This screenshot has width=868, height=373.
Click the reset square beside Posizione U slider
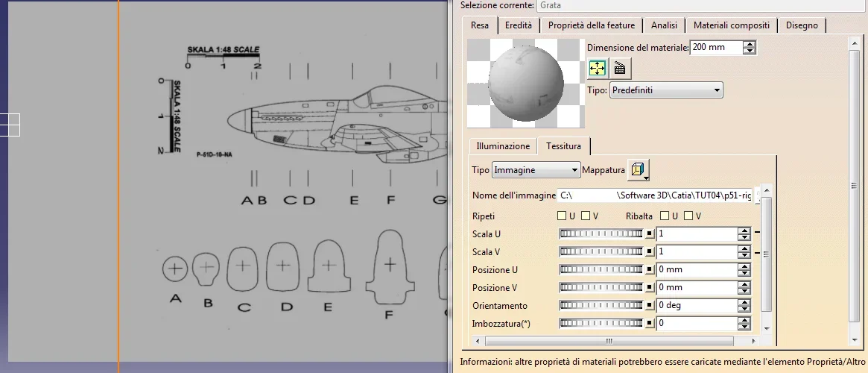pos(650,270)
